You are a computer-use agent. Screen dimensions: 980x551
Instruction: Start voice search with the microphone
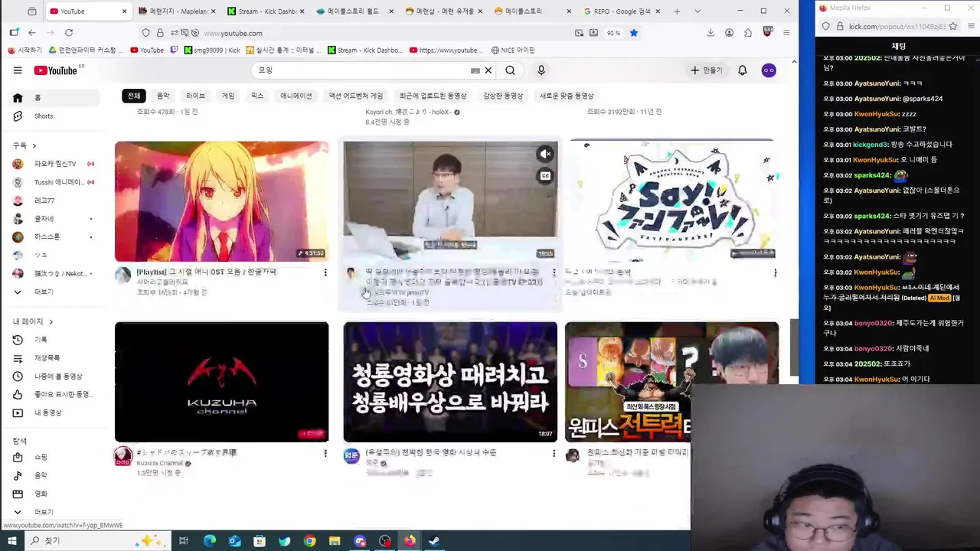541,70
